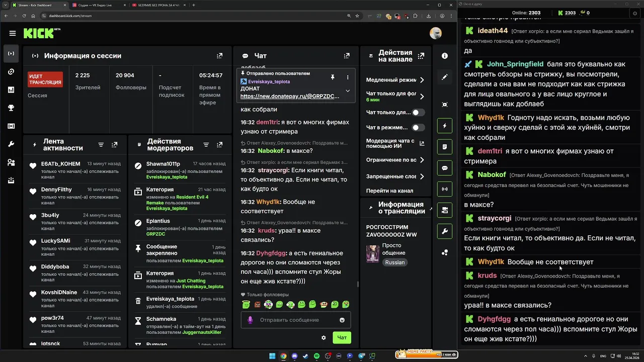Insert the angry brown emote
This screenshot has height=362, width=644.
coord(257,304)
